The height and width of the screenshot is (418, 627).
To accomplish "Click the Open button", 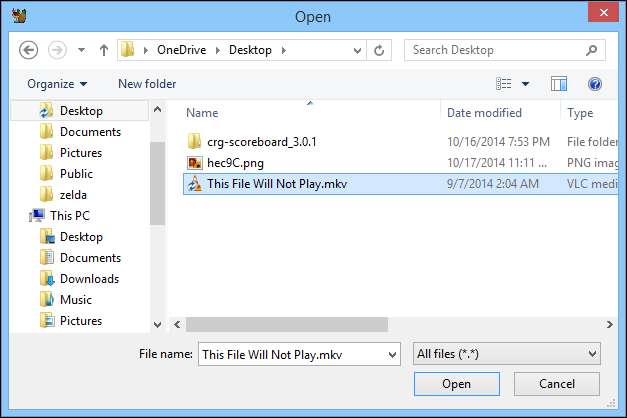I will [x=457, y=384].
